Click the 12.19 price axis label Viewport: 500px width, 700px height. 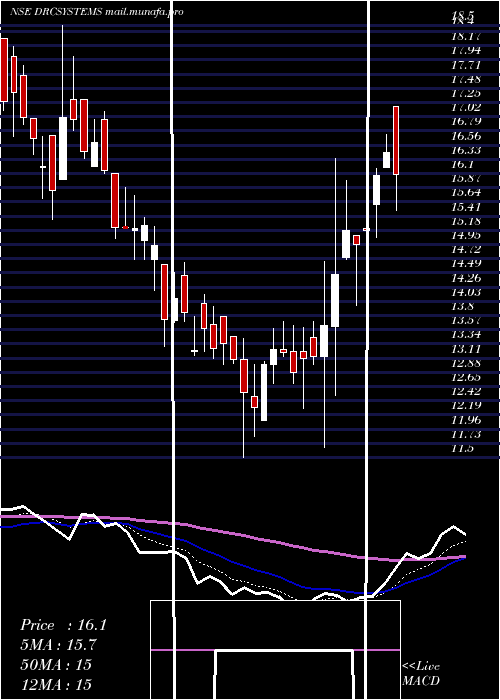(466, 405)
